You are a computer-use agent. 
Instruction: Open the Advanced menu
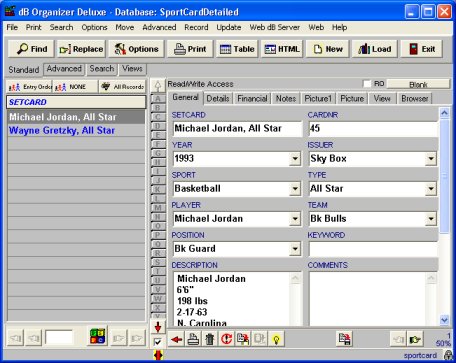159,28
